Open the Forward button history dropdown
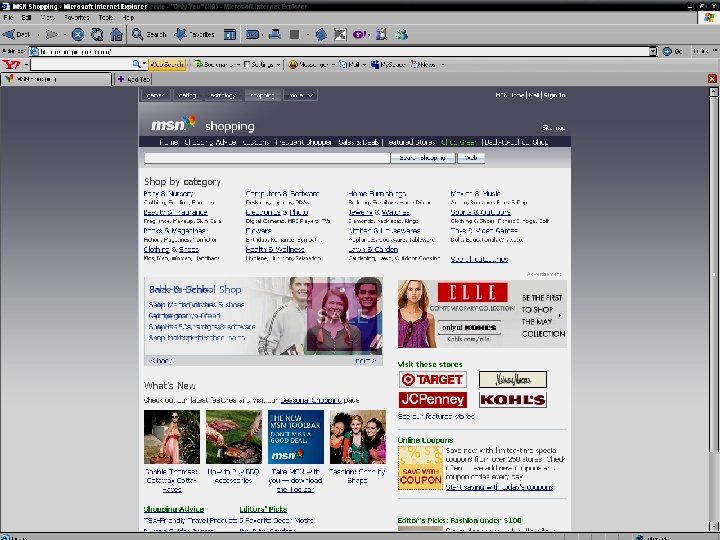Viewport: 720px width, 540px height. click(65, 34)
